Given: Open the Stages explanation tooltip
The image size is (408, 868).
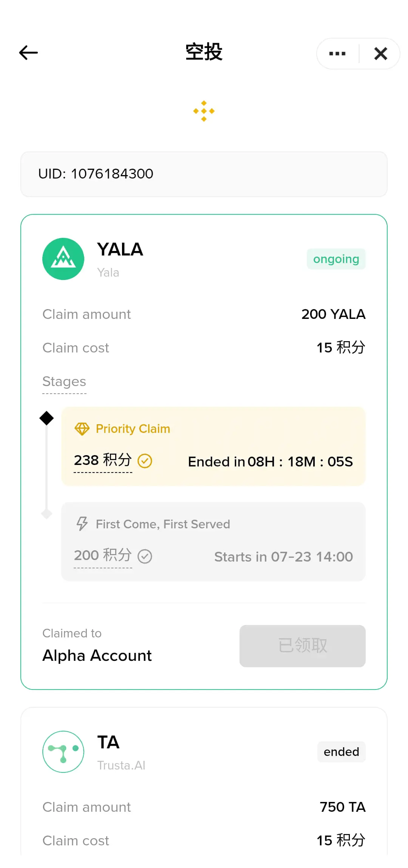Looking at the screenshot, I should point(64,382).
